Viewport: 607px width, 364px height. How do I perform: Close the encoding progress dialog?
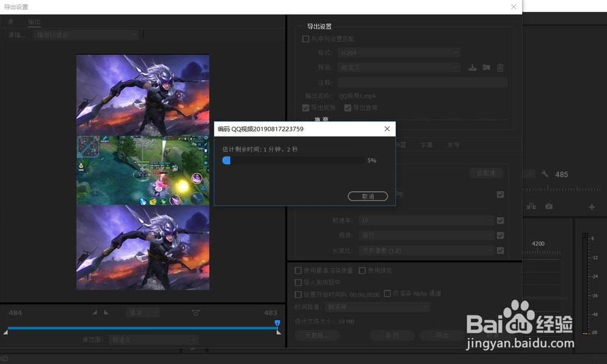(387, 129)
